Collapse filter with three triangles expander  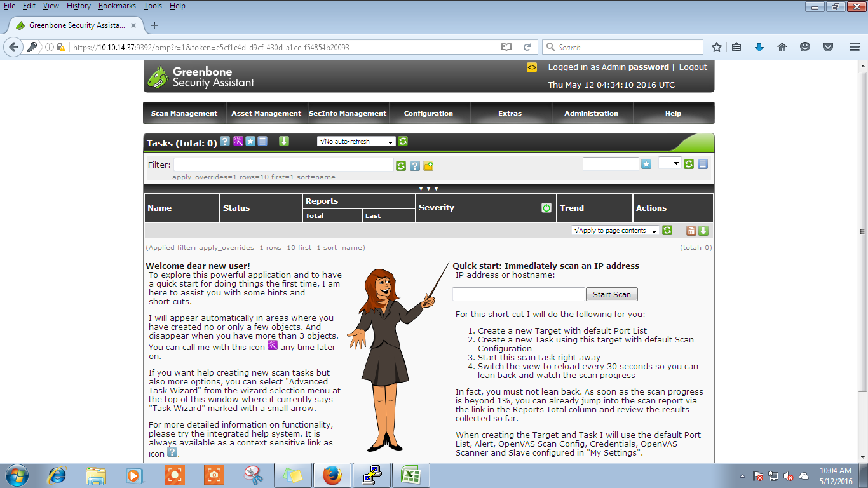(x=428, y=189)
